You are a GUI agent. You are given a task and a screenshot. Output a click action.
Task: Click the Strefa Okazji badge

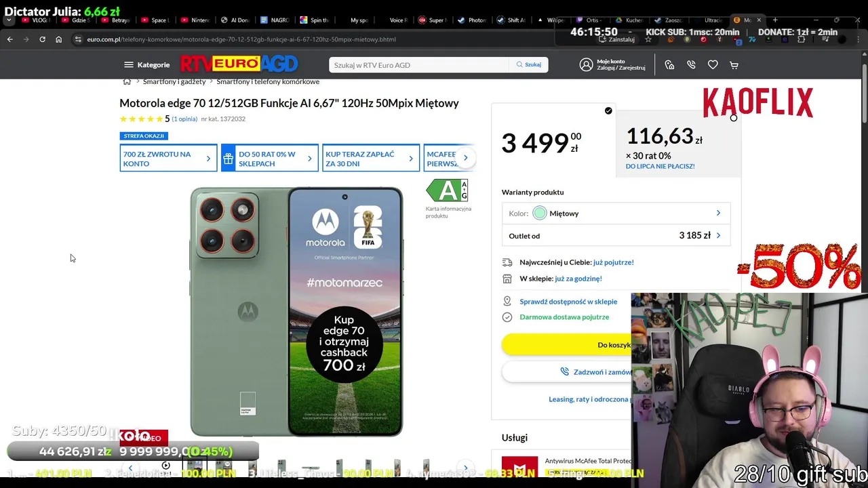(144, 136)
